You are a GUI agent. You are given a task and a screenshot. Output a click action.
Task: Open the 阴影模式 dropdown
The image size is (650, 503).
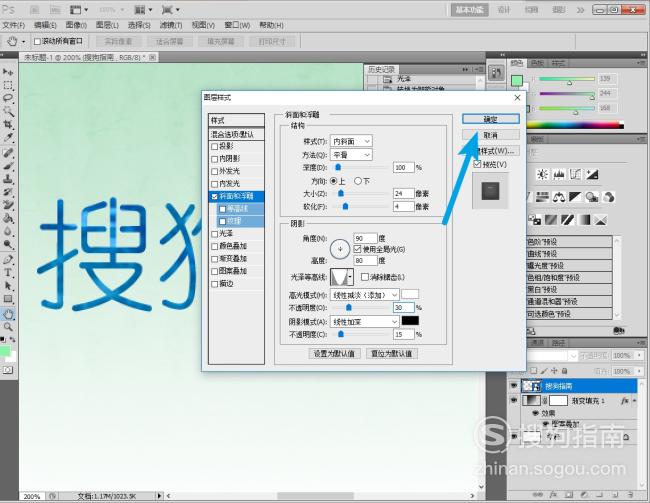coord(364,321)
